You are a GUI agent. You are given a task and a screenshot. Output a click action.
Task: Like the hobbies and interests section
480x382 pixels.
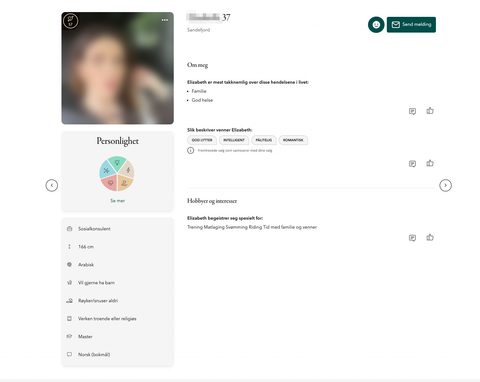(430, 237)
